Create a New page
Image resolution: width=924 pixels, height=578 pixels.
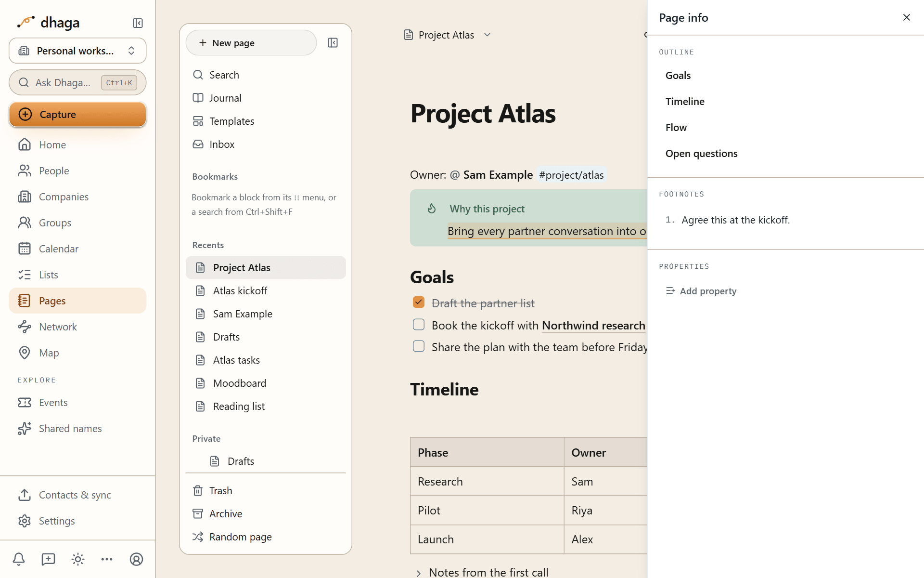[x=251, y=43]
